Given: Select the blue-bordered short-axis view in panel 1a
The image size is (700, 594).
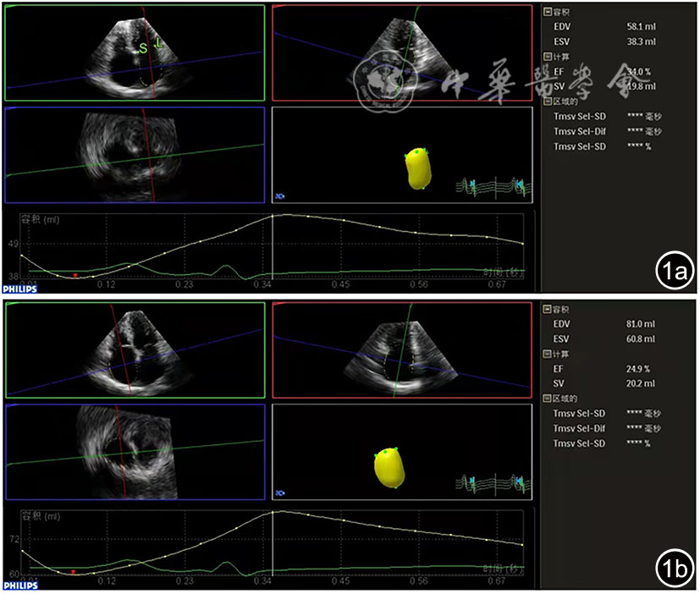Looking at the screenshot, I should coord(135,155).
